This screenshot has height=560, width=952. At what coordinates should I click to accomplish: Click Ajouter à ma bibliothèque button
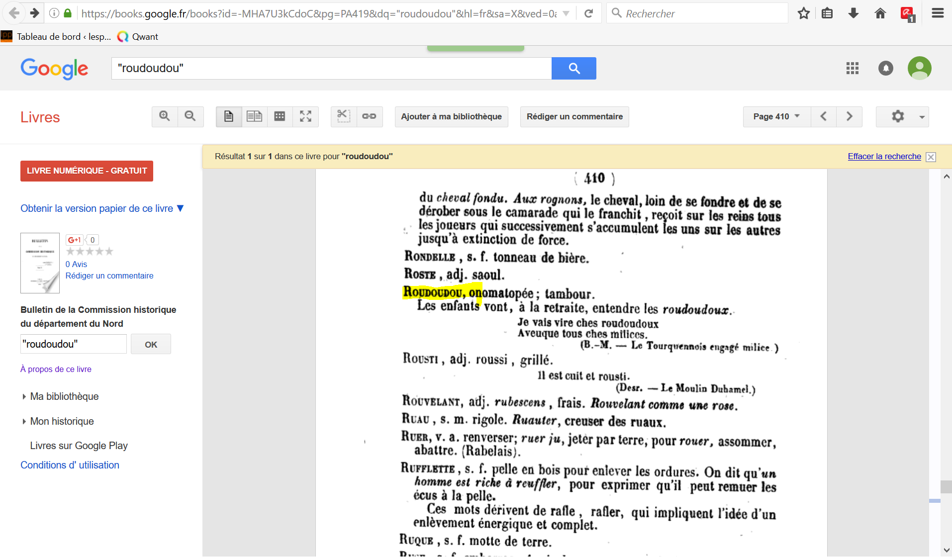click(x=451, y=116)
